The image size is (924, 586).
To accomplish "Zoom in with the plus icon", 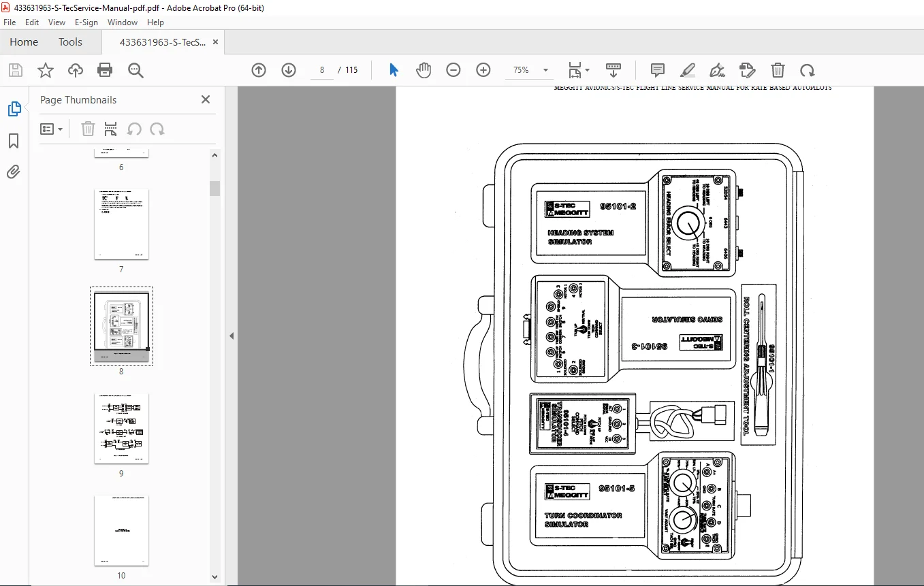I will coord(483,70).
